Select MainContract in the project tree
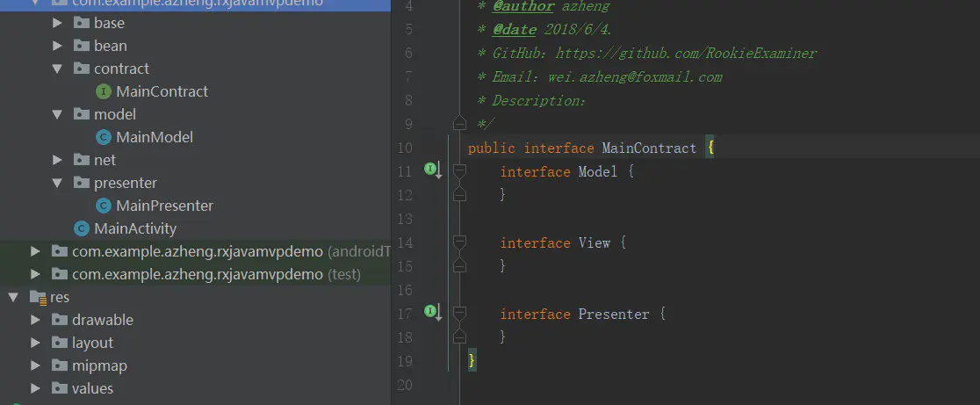Screen dimensions: 980x405 tap(162, 92)
